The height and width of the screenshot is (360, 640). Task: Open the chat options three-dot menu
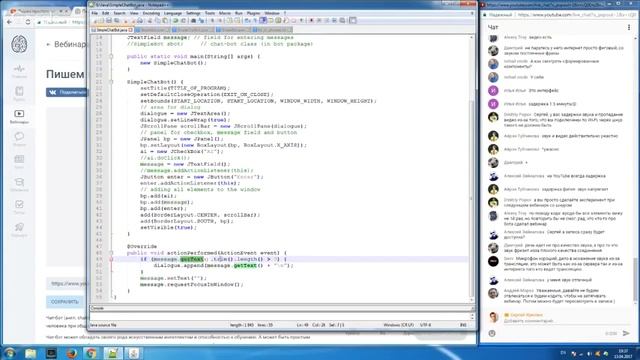(x=629, y=27)
